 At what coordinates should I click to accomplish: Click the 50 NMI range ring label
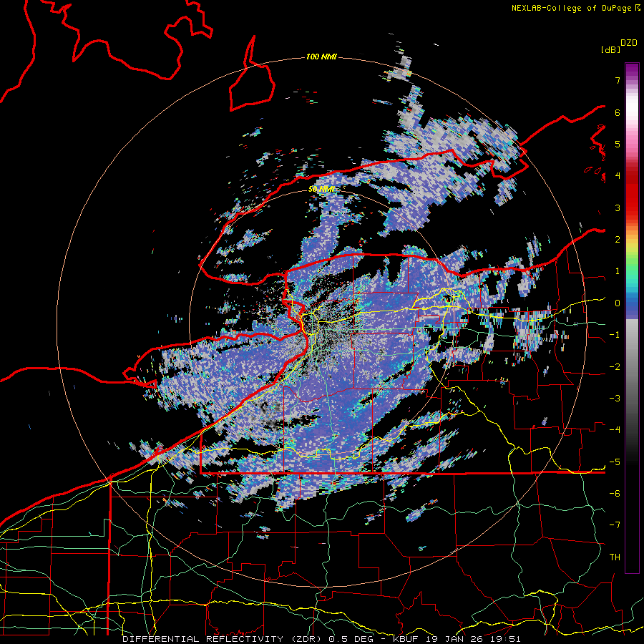click(321, 190)
